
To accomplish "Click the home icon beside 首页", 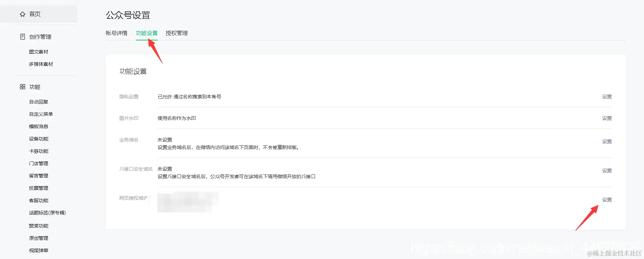I will click(23, 14).
